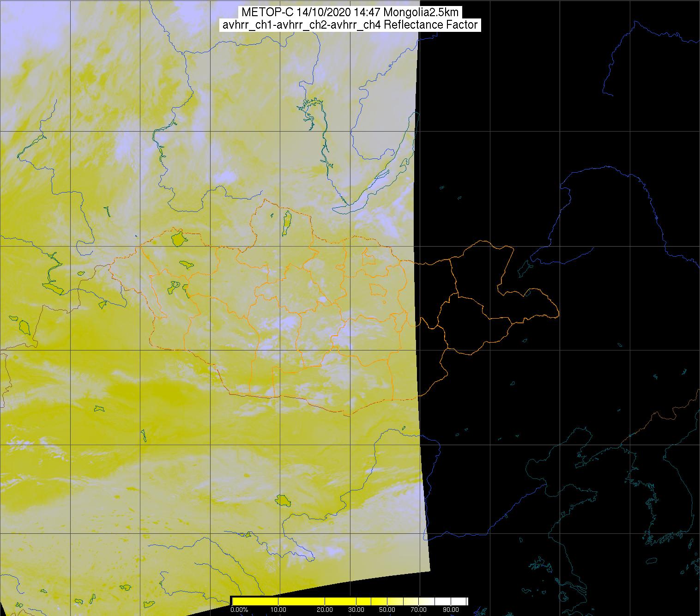
Task: Click the 'avhrr_ch1-avhrr_ch2-avhrr_ch4 Reflectance Factor' caption
Action: point(350,25)
